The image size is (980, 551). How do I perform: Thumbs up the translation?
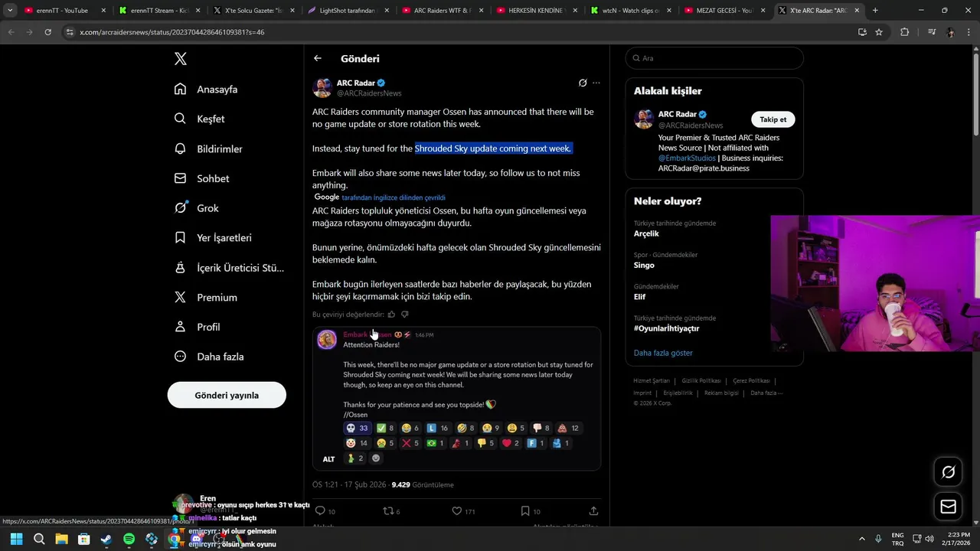tap(391, 315)
